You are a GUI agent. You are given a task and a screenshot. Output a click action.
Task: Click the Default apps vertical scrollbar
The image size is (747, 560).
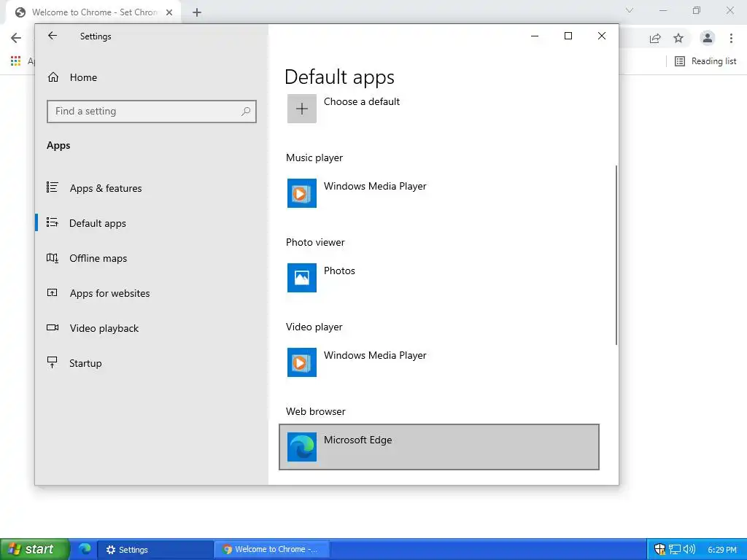(616, 255)
